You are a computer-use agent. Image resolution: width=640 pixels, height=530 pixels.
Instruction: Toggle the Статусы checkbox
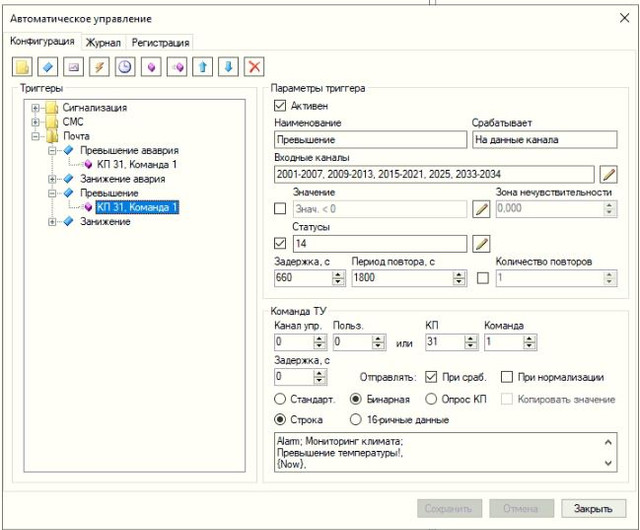tap(280, 243)
